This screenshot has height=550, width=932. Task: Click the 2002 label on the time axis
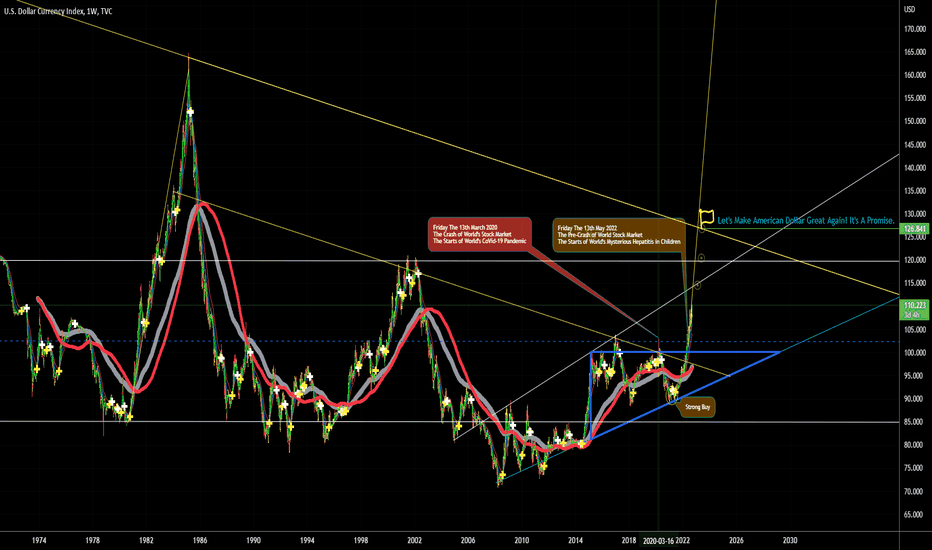tap(414, 540)
